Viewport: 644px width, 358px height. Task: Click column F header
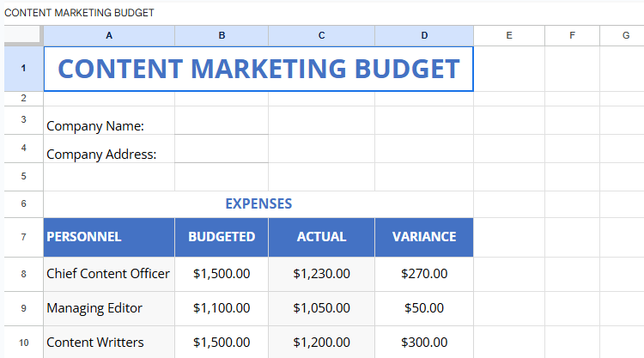click(x=572, y=35)
